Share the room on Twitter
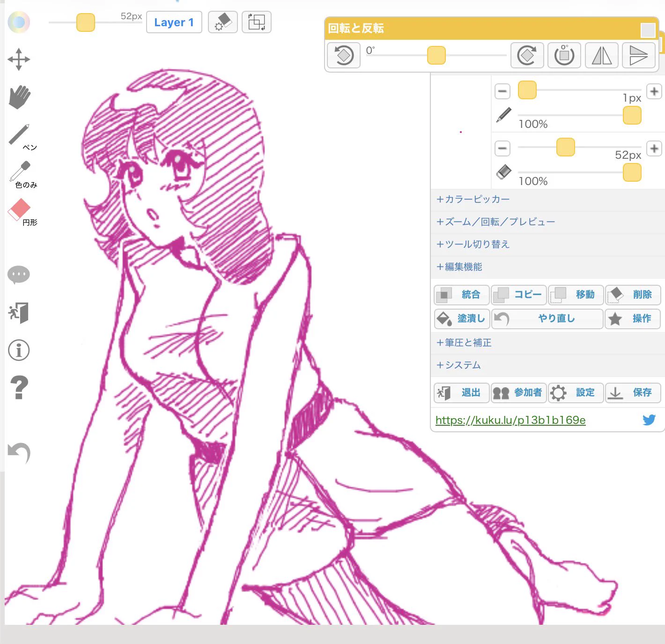Viewport: 665px width, 644px height. coord(649,420)
